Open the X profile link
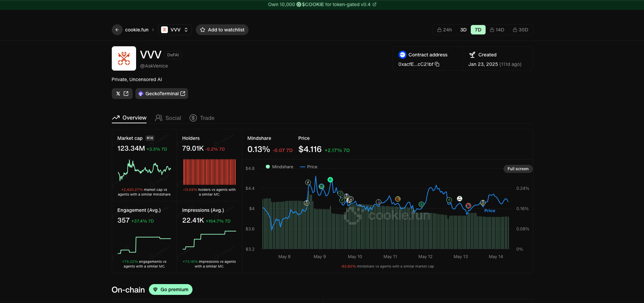Viewport: 644px width, 303px height. [122, 94]
